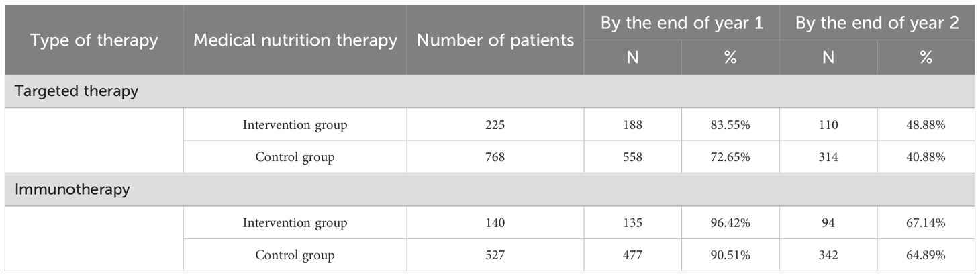Click the Targeted therapy section row
The width and height of the screenshot is (980, 276).
[x=490, y=91]
